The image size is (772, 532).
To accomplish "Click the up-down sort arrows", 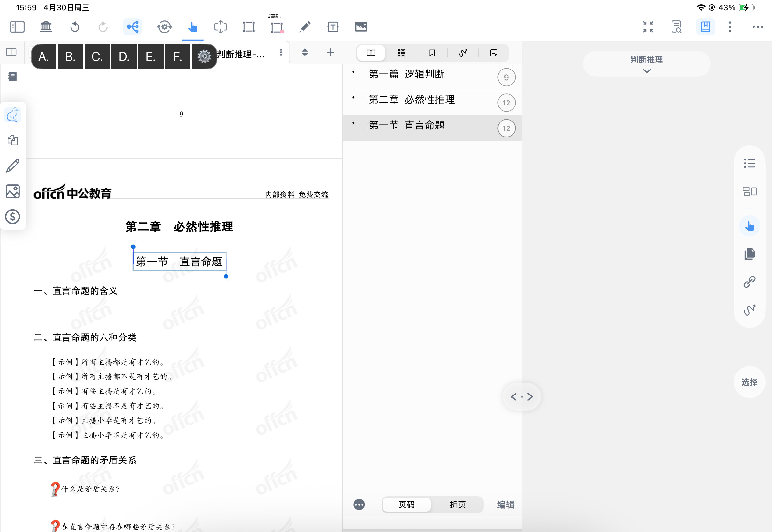I will pyautogui.click(x=305, y=52).
